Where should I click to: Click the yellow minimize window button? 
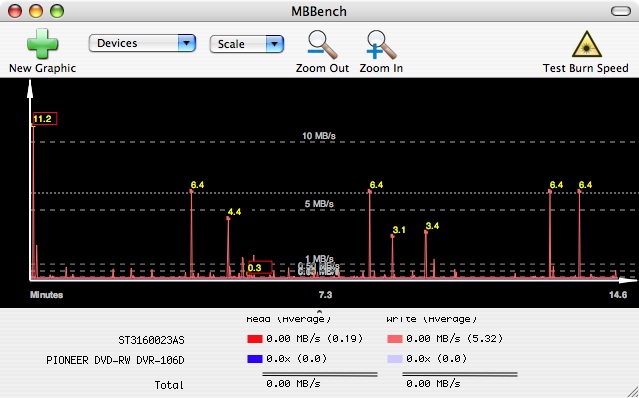click(36, 11)
